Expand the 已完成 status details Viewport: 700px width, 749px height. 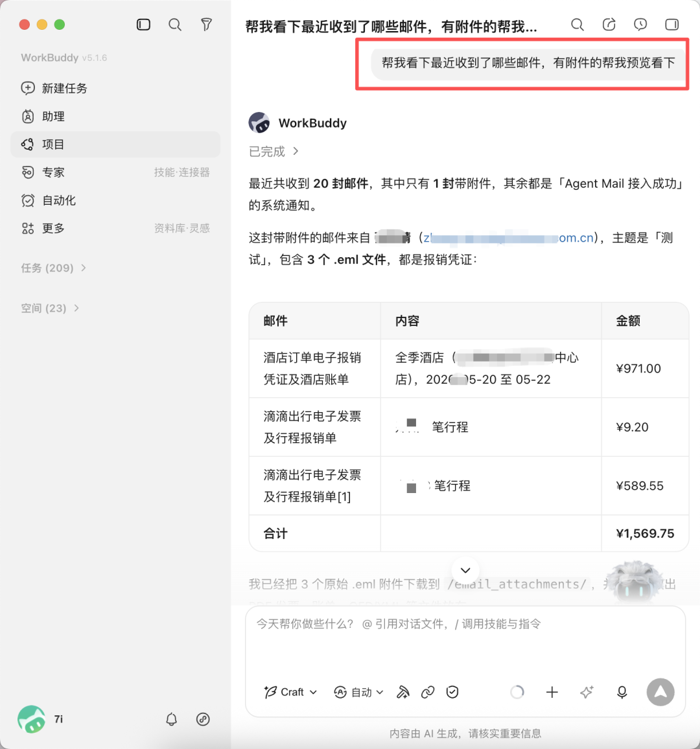click(x=274, y=152)
